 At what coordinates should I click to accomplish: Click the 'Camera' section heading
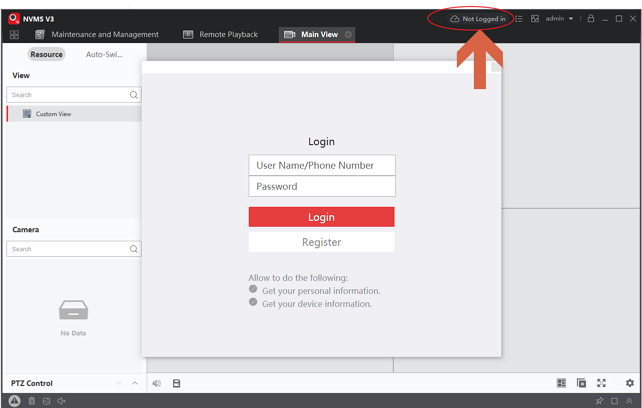coord(25,229)
